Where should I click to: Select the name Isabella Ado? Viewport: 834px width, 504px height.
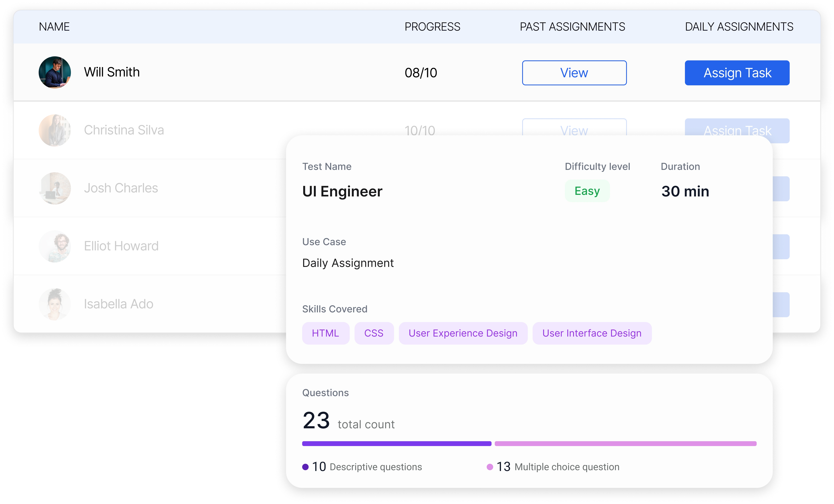(x=118, y=304)
